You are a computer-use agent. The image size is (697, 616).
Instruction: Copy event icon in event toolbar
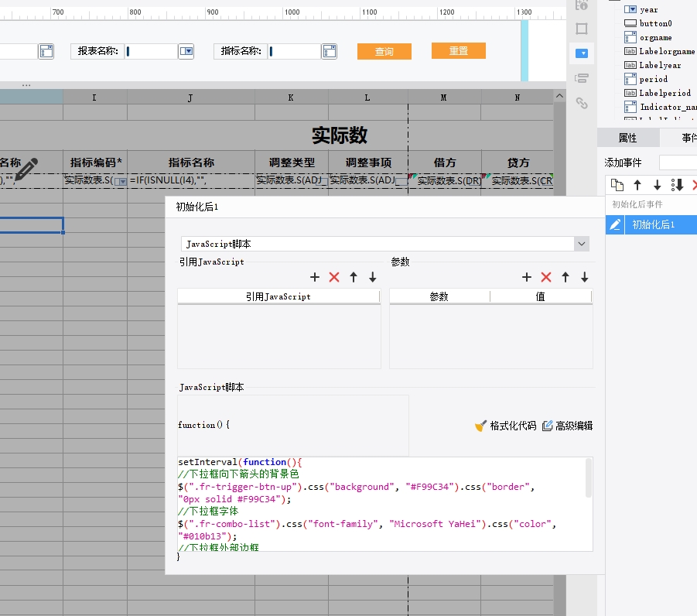coord(617,185)
